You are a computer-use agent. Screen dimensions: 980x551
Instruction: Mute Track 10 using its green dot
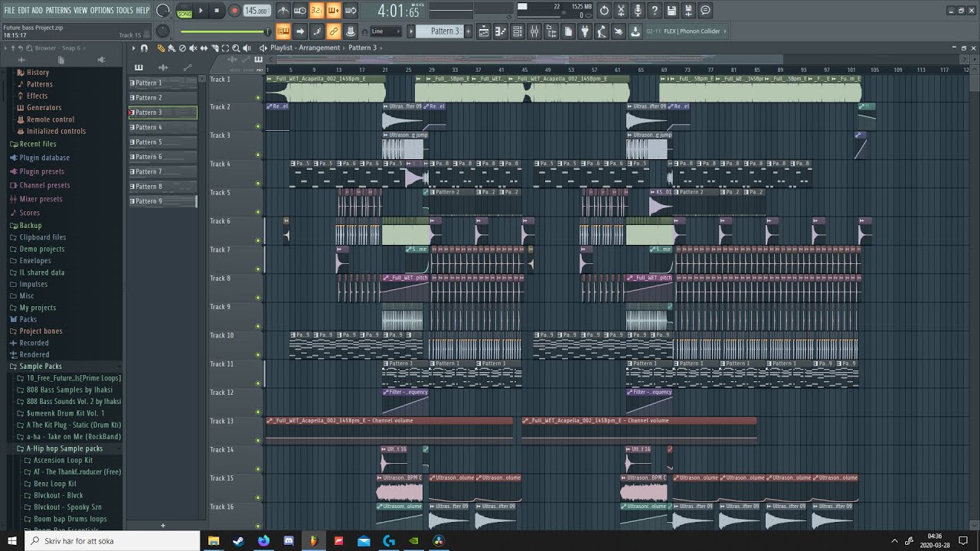258,354
